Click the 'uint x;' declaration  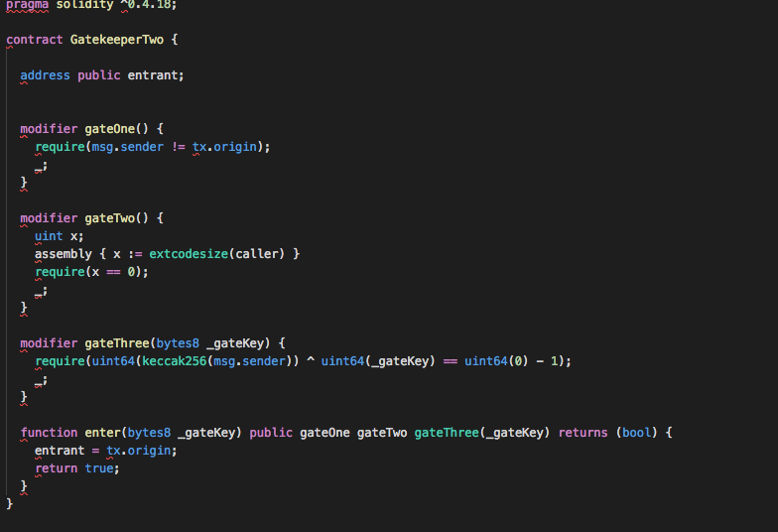[x=60, y=236]
